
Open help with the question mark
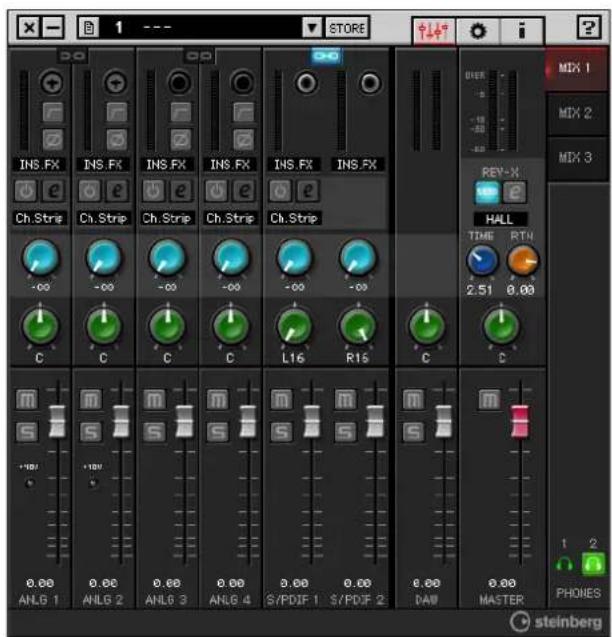pos(589,28)
